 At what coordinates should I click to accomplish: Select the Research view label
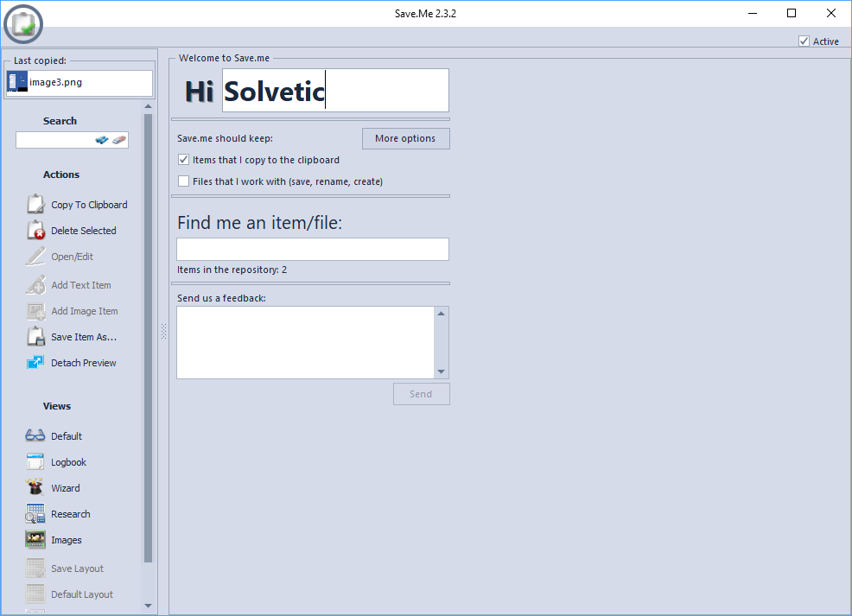tap(71, 514)
